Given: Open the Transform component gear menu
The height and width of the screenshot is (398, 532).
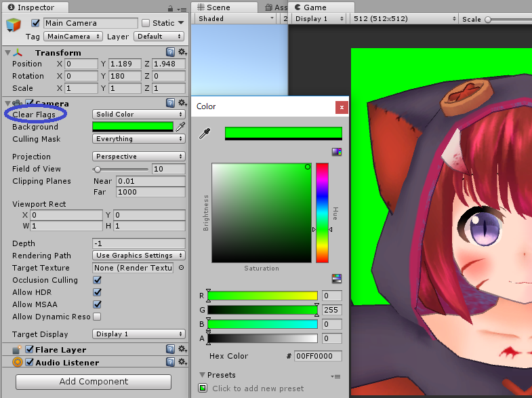Looking at the screenshot, I should click(182, 52).
